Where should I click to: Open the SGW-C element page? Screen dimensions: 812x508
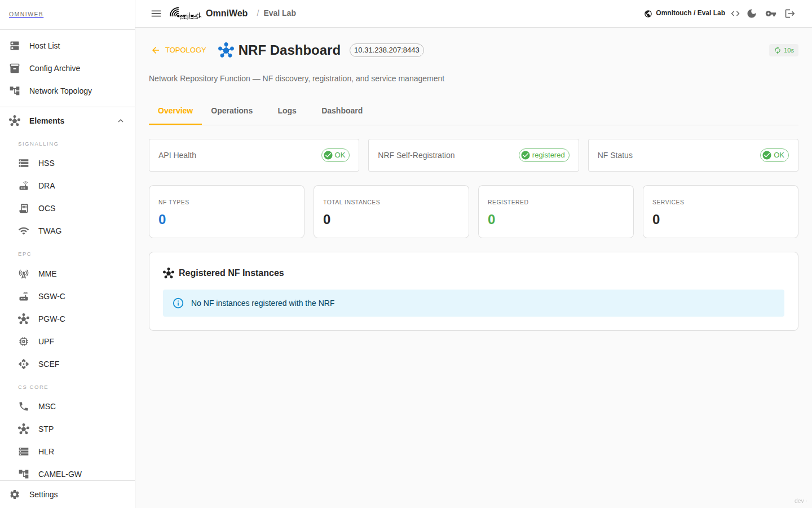pos(68,296)
